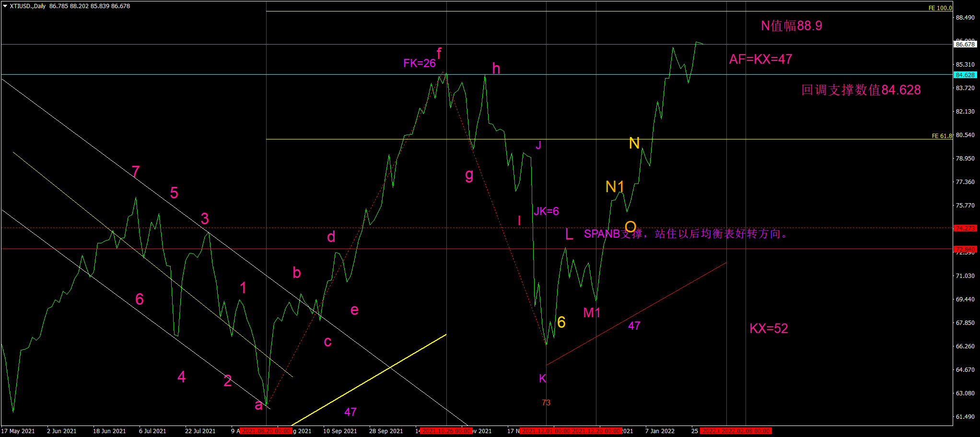The width and height of the screenshot is (980, 437).
Task: Click the magenta '47' beside the red trendline
Action: pyautogui.click(x=634, y=326)
